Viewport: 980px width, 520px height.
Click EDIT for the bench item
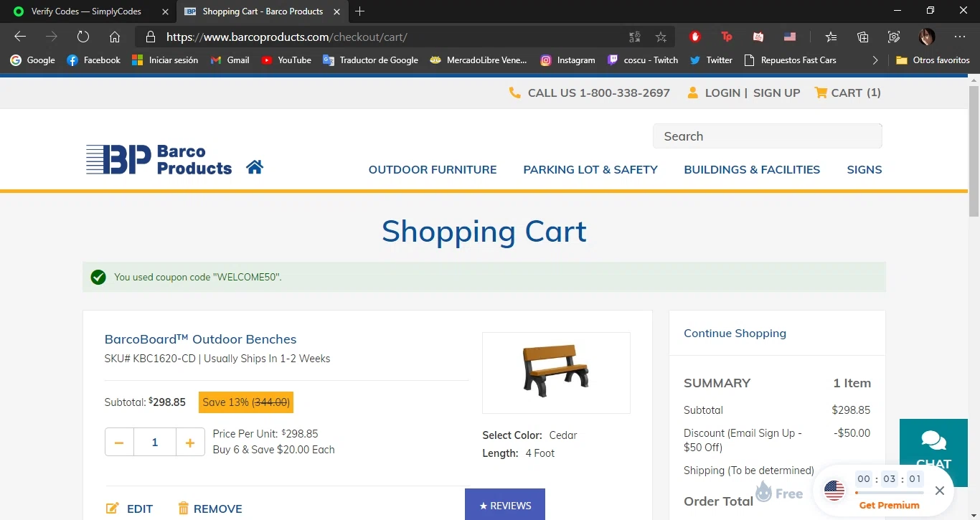[x=129, y=509]
